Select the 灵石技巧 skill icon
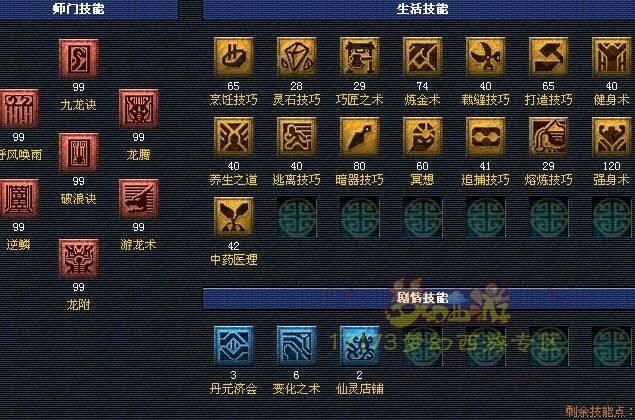The height and width of the screenshot is (420, 635). point(296,57)
